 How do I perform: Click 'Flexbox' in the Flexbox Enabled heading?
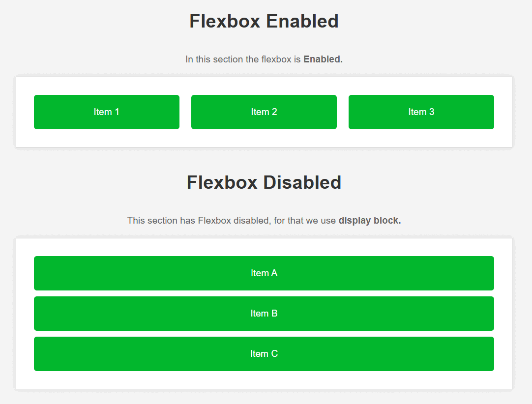(x=224, y=22)
